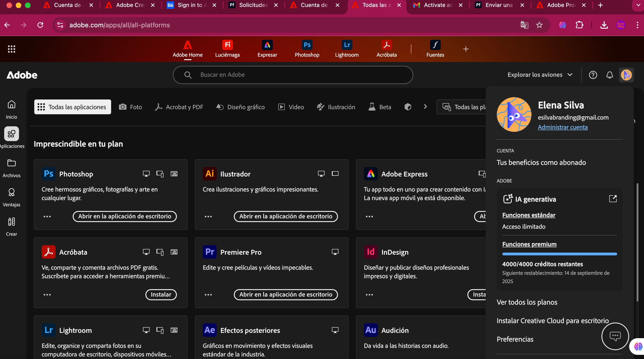The height and width of the screenshot is (359, 644).
Task: Switch to the Acrobat y PDF category tab
Action: (x=179, y=107)
